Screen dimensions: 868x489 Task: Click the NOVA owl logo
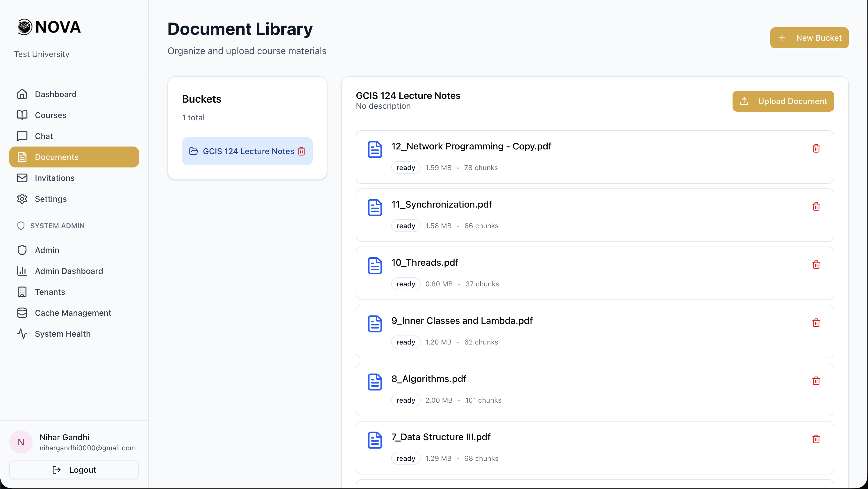(25, 27)
